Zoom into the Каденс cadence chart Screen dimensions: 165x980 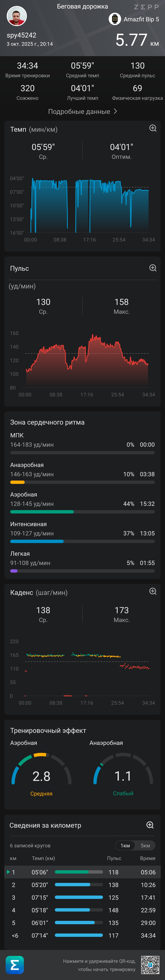pyautogui.click(x=153, y=591)
